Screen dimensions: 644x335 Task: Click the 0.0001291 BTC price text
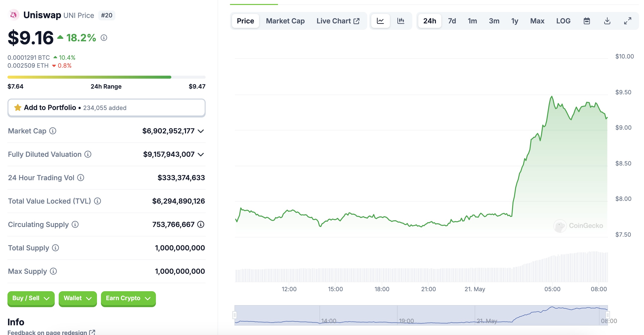click(x=29, y=57)
